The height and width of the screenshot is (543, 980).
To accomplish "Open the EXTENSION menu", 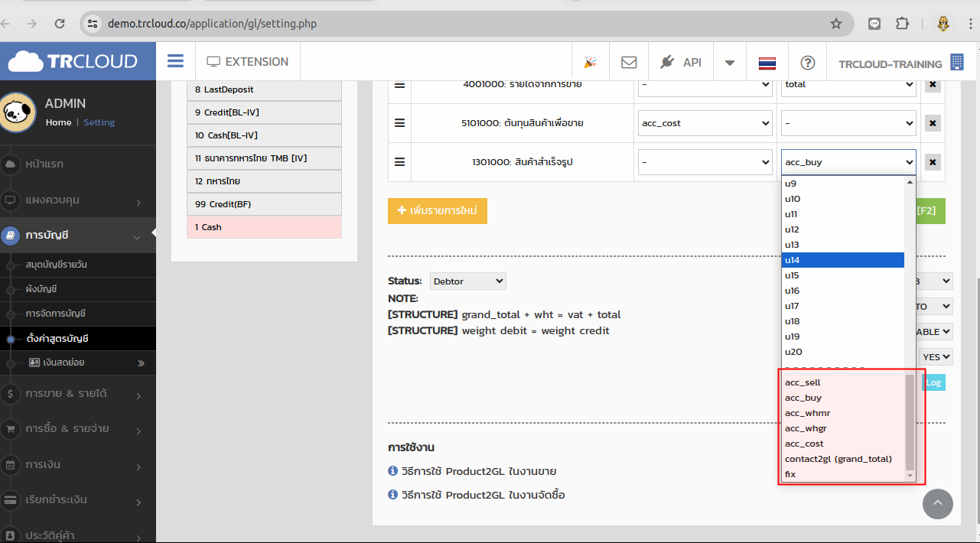I will 248,62.
